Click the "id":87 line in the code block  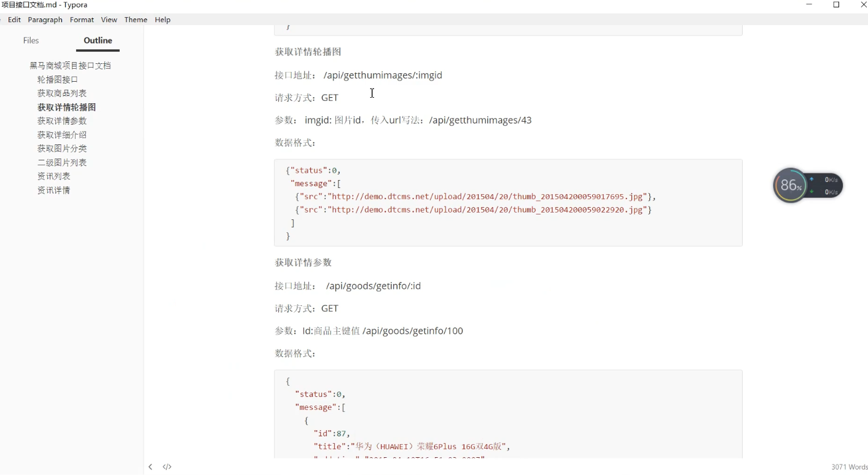[x=332, y=434]
